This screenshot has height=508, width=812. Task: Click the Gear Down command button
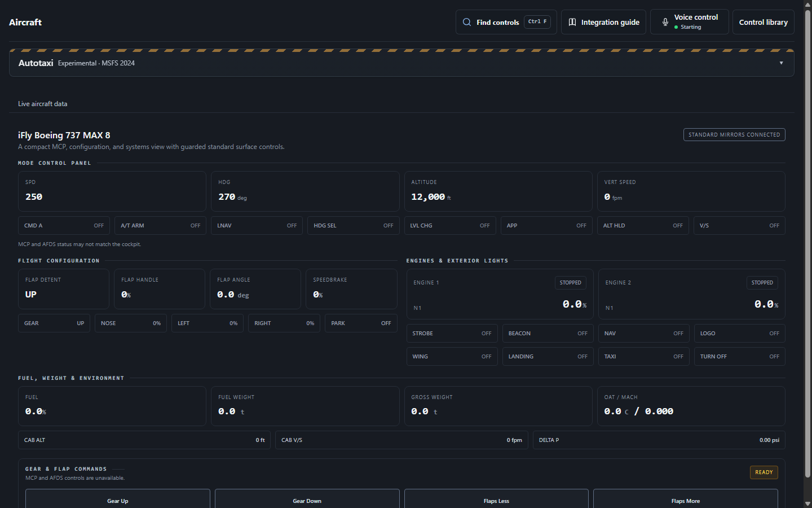(x=307, y=499)
